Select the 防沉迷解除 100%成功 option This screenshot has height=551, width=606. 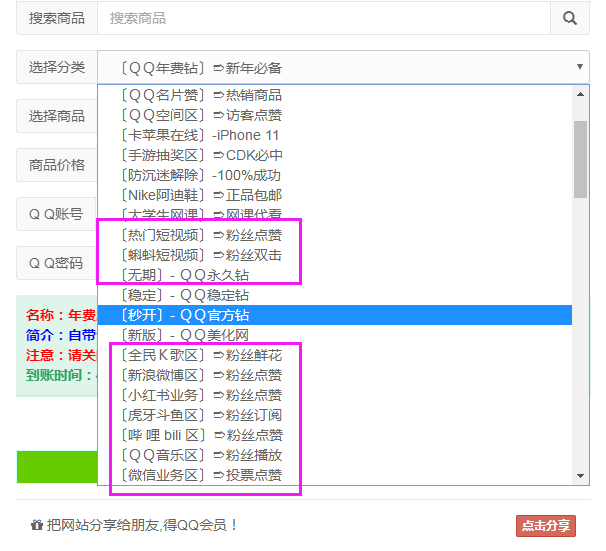coord(200,175)
